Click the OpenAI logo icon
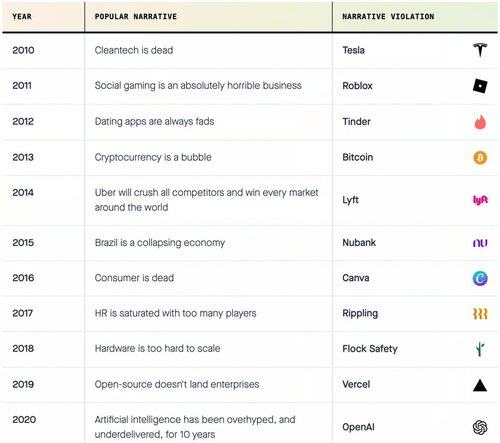 480,427
